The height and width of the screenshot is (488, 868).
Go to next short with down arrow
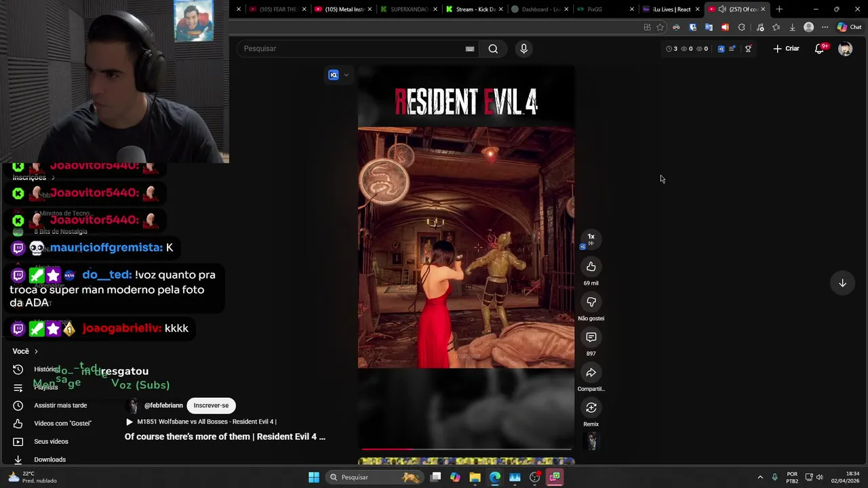click(842, 283)
